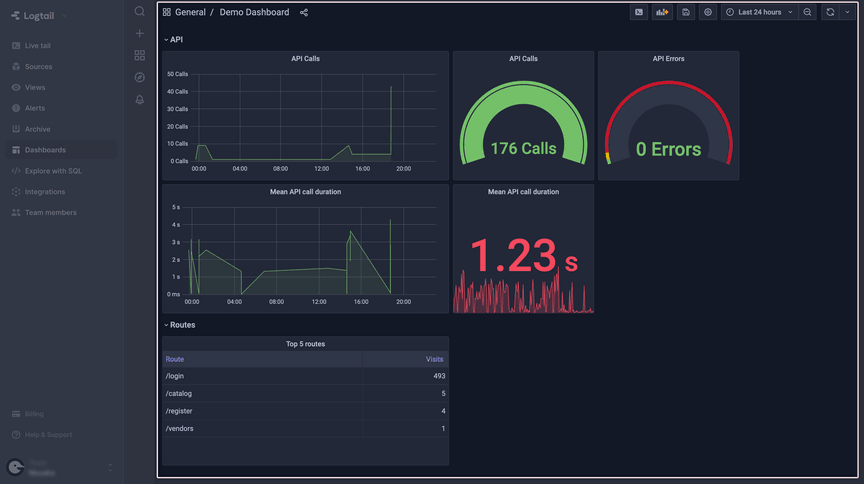Open Explore with SQL
The height and width of the screenshot is (484, 864).
(53, 171)
